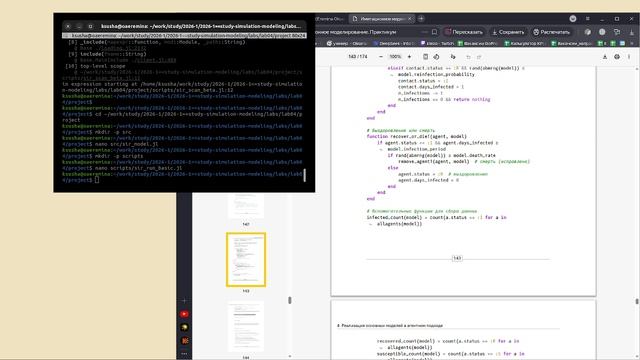Click the undo icon in PDF toolbar
The width and height of the screenshot is (640, 360).
pos(468,57)
